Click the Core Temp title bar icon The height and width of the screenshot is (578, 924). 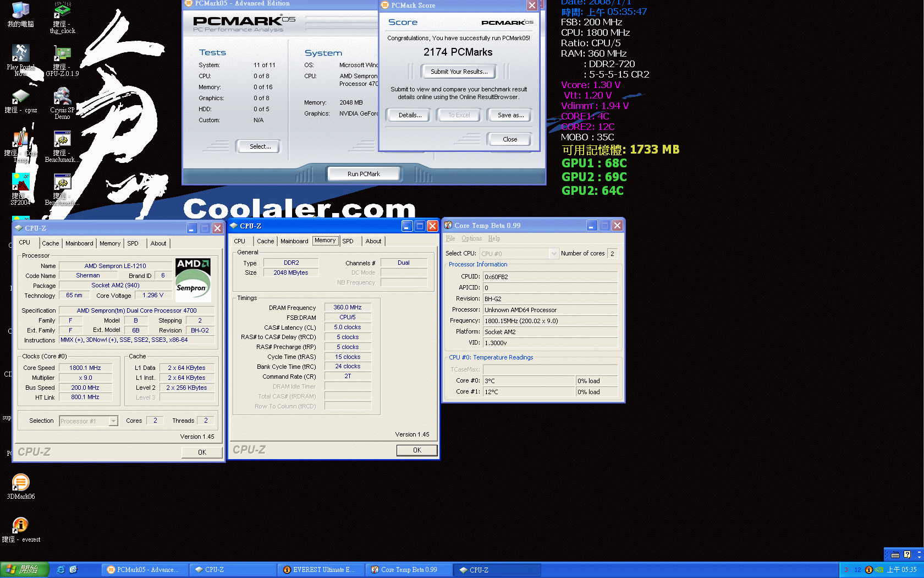click(x=448, y=225)
